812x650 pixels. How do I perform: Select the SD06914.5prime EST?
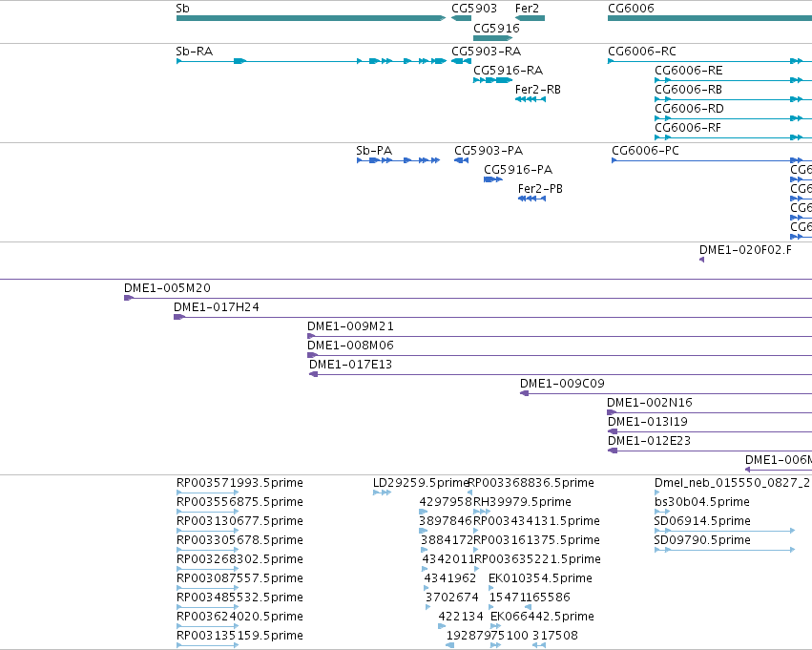tap(724, 531)
